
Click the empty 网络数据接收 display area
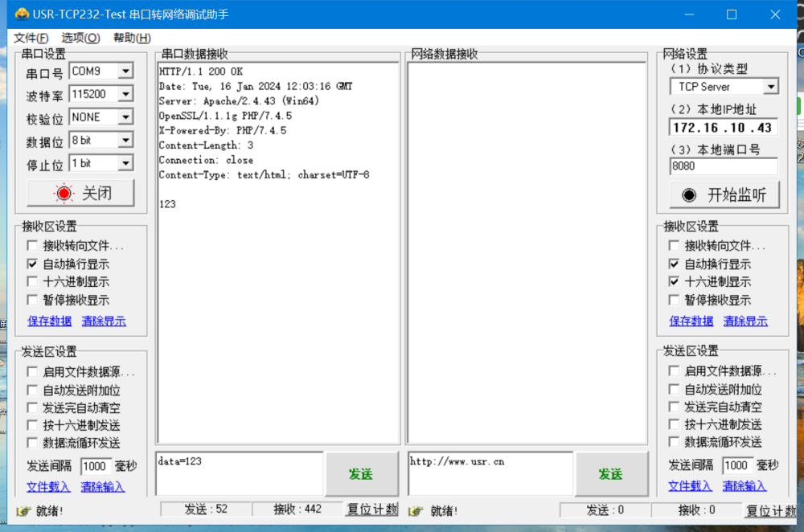pyautogui.click(x=527, y=253)
